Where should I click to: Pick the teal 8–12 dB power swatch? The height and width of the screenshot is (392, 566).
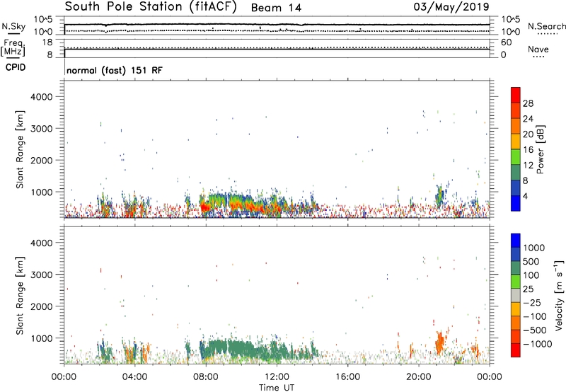(x=516, y=172)
